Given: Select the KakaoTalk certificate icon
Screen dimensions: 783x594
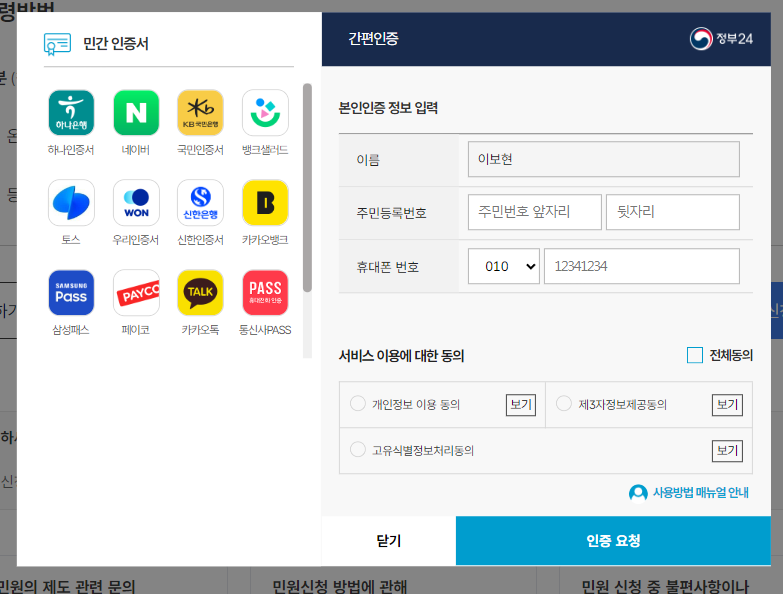Looking at the screenshot, I should [x=200, y=293].
